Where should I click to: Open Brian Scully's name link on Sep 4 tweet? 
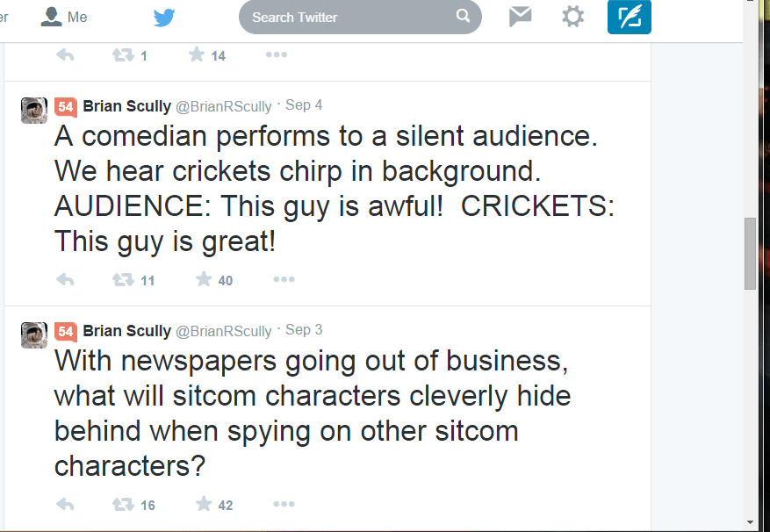click(126, 105)
